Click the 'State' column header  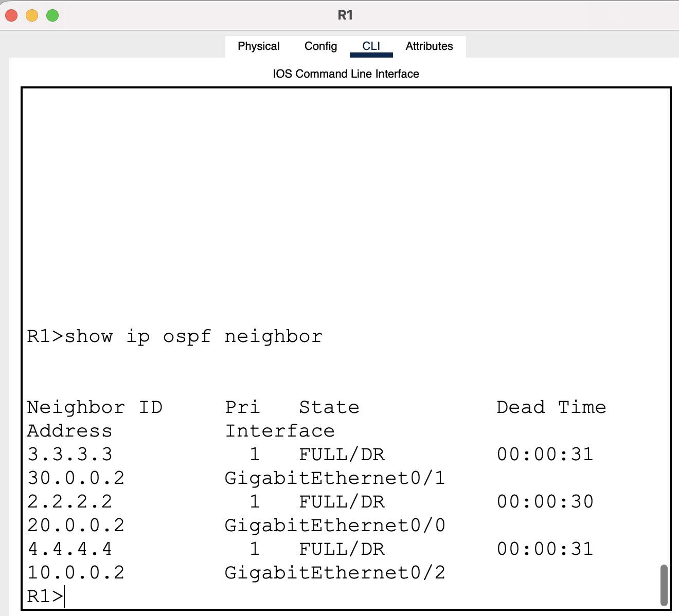pos(329,407)
